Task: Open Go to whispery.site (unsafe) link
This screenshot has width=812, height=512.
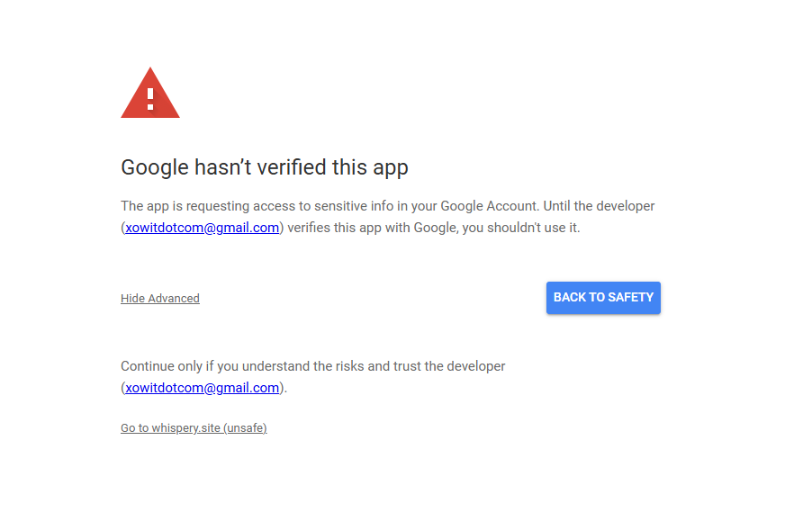Action: click(194, 428)
